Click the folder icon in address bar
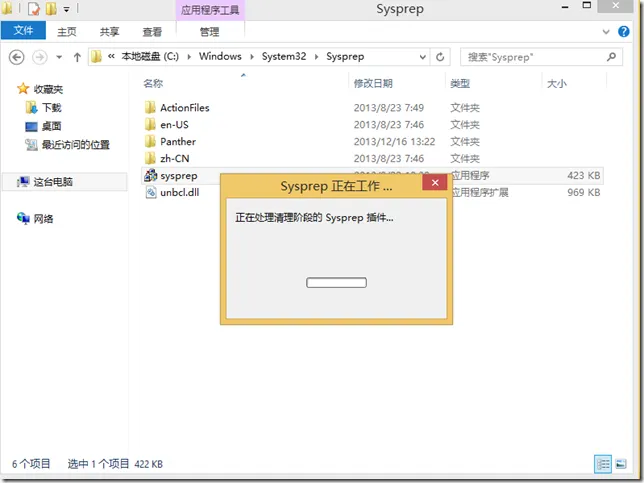The width and height of the screenshot is (644, 483). [x=97, y=57]
